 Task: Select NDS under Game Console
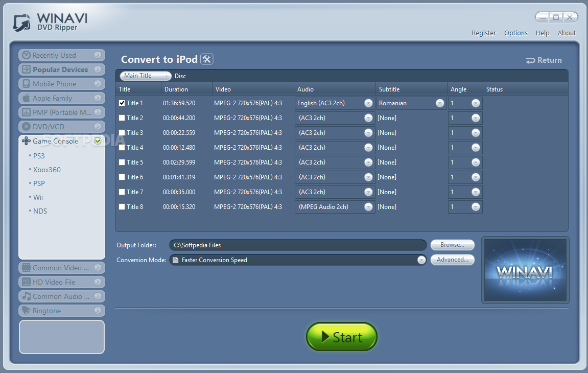40,211
